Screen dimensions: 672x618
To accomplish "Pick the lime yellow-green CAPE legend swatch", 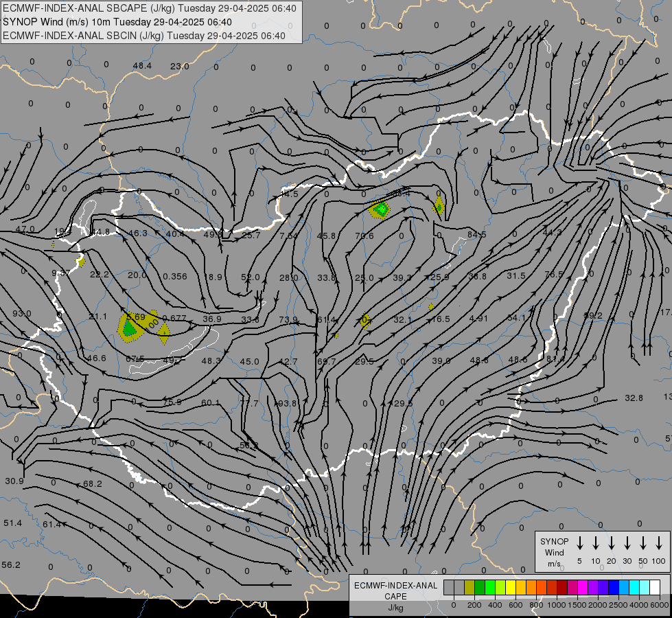I will click(x=500, y=587).
